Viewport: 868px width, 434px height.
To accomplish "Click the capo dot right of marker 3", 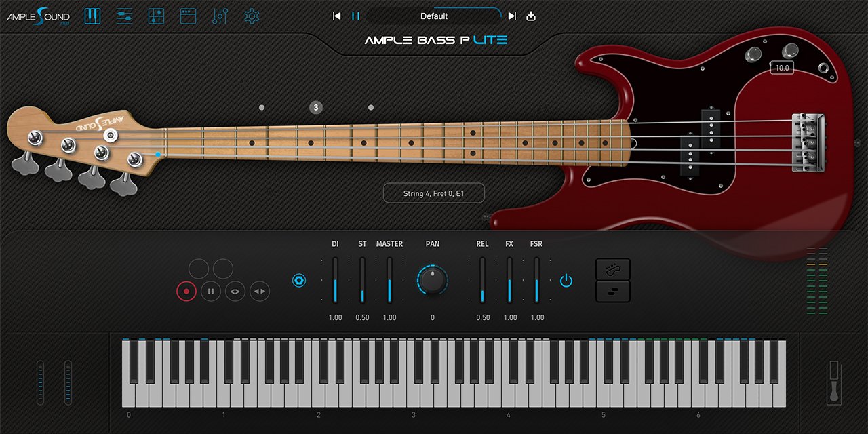I will [x=370, y=107].
